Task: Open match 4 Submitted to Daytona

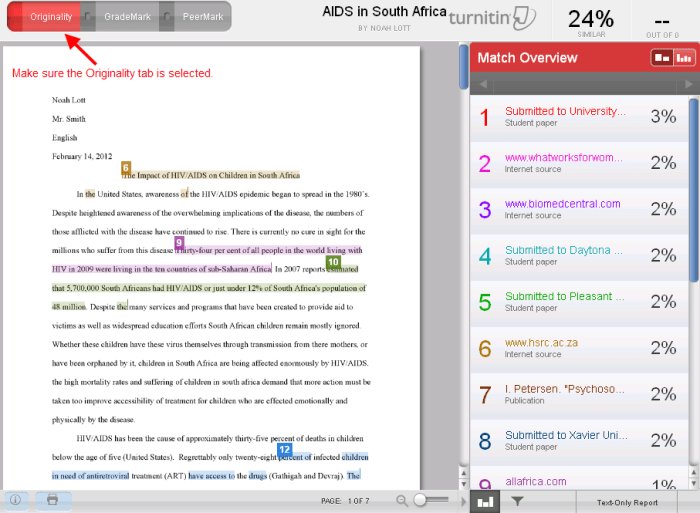Action: 579,257
